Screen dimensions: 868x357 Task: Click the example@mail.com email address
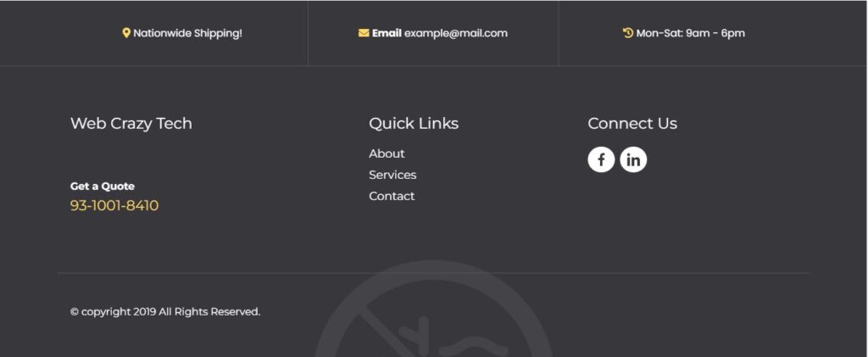[455, 33]
